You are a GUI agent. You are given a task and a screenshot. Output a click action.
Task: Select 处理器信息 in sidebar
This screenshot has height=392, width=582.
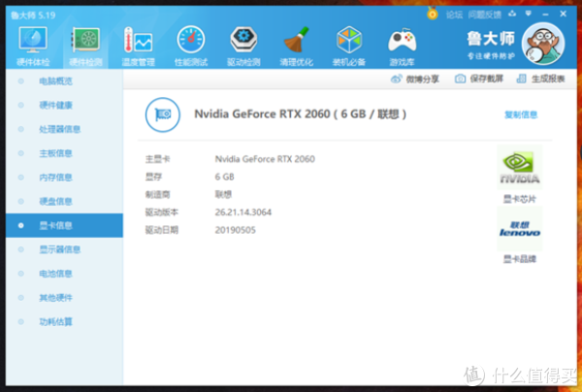tap(64, 129)
